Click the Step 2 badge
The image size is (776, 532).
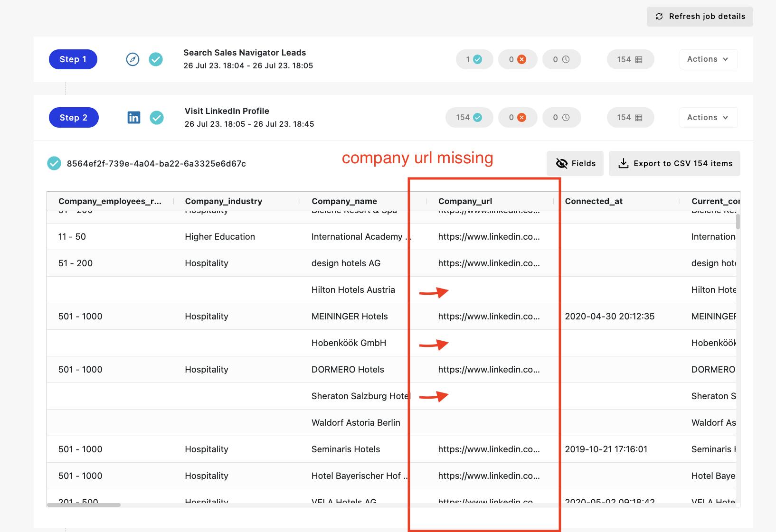click(74, 118)
